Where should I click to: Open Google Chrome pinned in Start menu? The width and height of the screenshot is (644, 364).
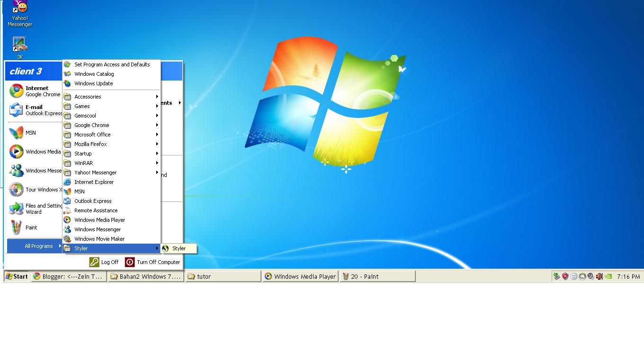35,91
